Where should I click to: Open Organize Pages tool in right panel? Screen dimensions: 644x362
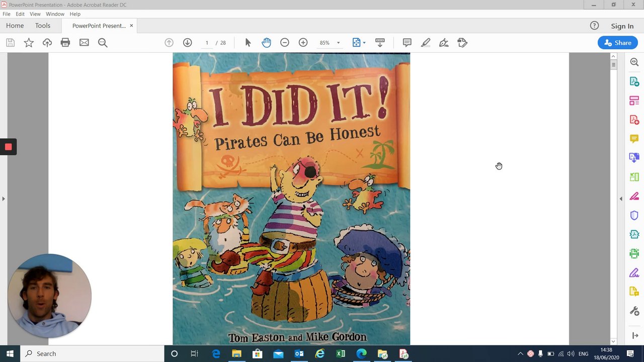[634, 177]
